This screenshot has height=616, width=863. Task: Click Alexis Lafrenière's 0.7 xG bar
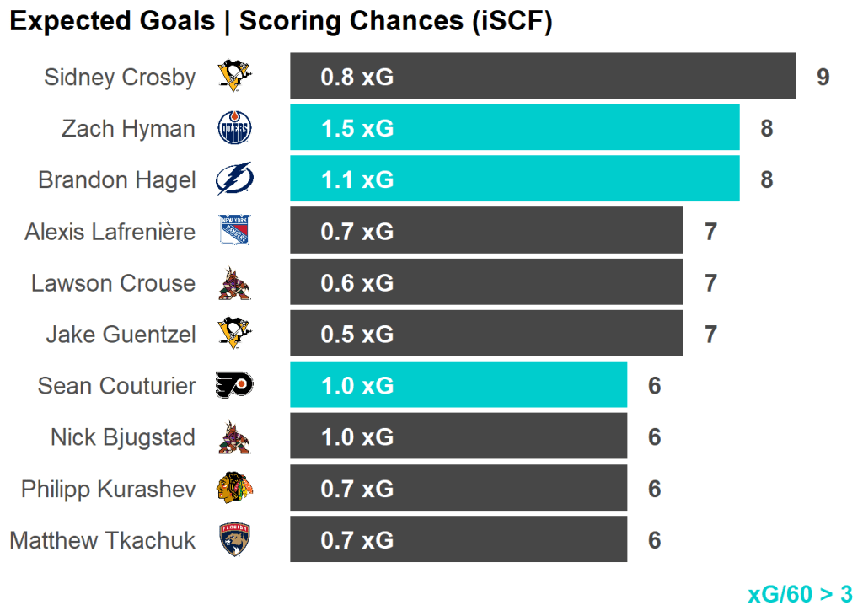point(486,231)
